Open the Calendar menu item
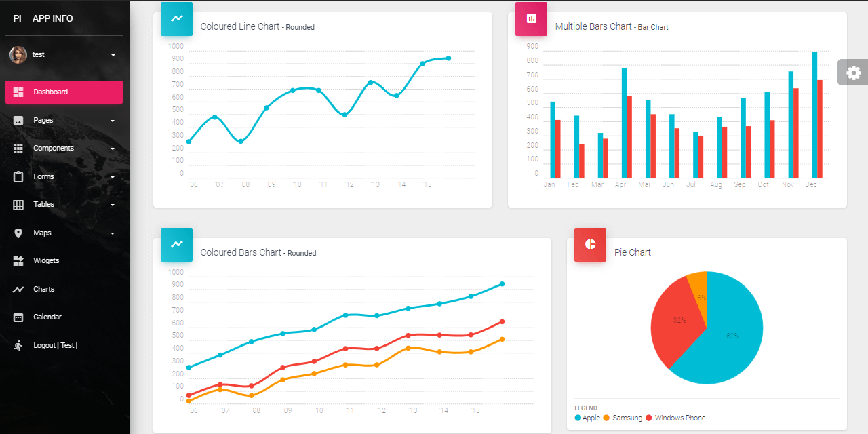Viewport: 868px width, 434px height. [x=64, y=317]
